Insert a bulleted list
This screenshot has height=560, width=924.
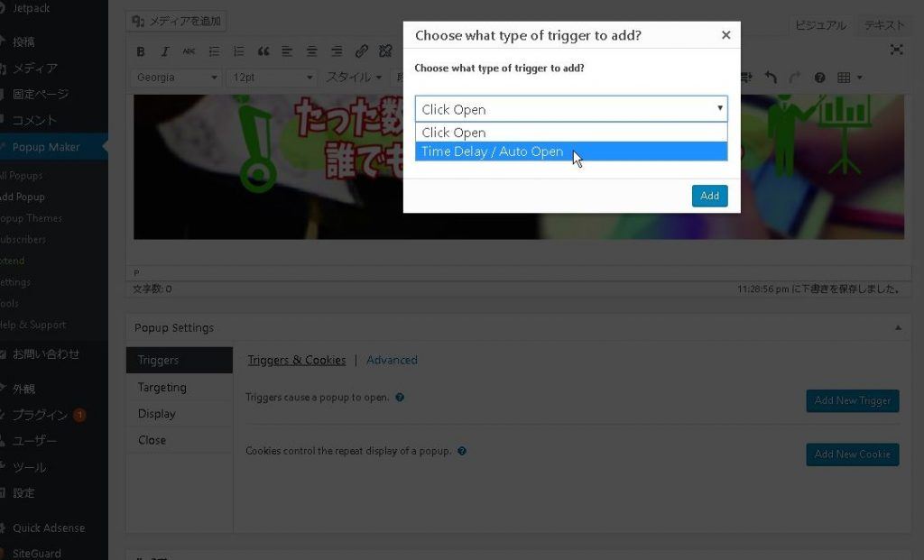click(214, 51)
